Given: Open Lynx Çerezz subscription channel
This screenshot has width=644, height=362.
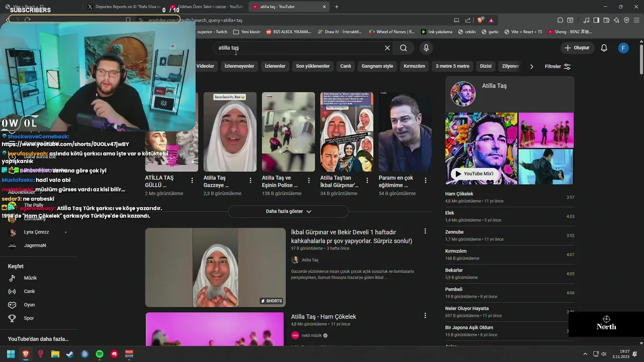Looking at the screenshot, I should tap(36, 232).
